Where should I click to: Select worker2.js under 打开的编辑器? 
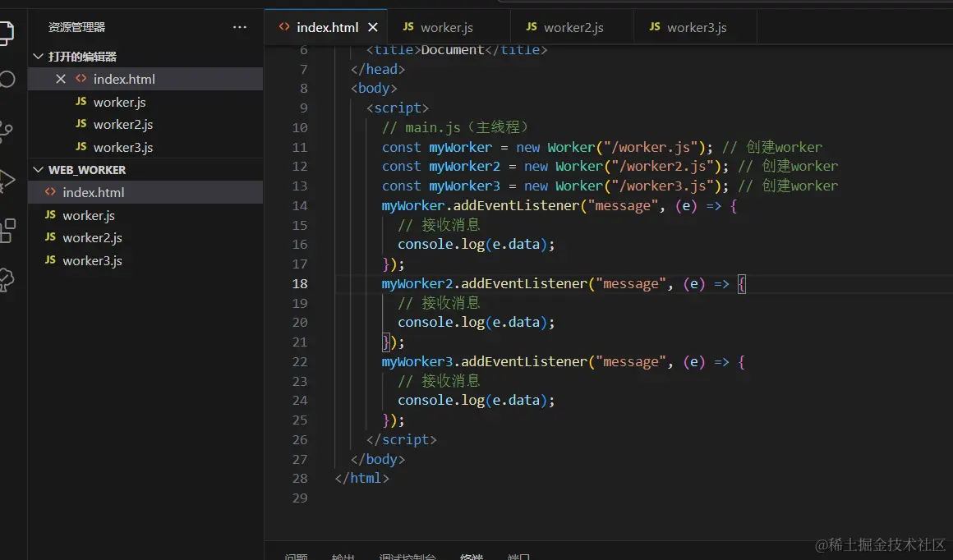click(145, 125)
